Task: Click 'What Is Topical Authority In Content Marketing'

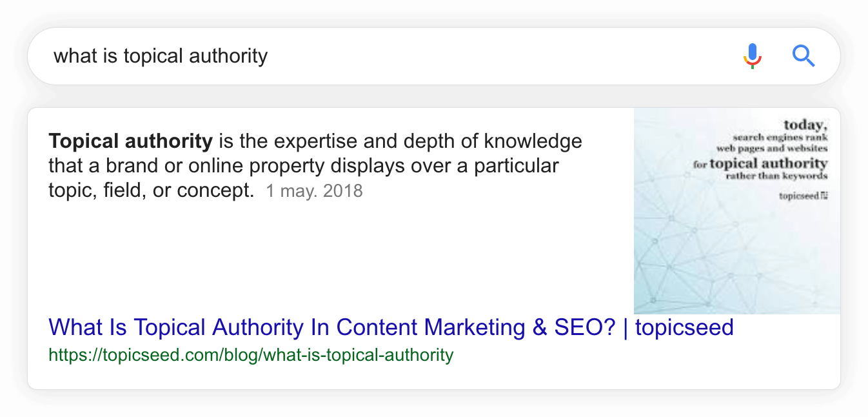Action: (390, 327)
